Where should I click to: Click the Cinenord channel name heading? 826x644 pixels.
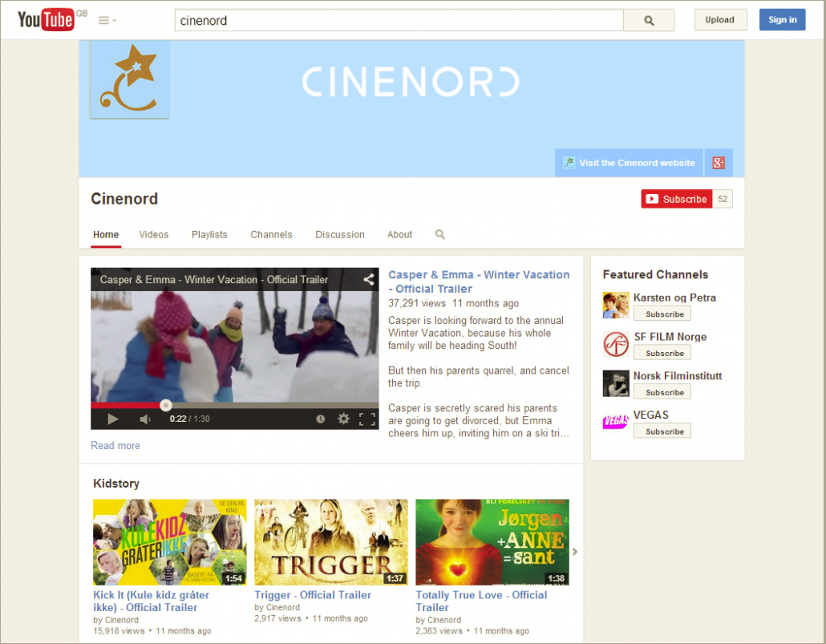[x=124, y=199]
